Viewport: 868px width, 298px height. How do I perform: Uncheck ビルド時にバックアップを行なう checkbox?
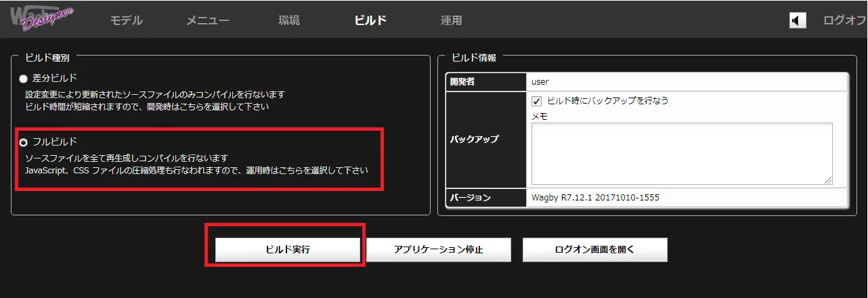tap(537, 101)
